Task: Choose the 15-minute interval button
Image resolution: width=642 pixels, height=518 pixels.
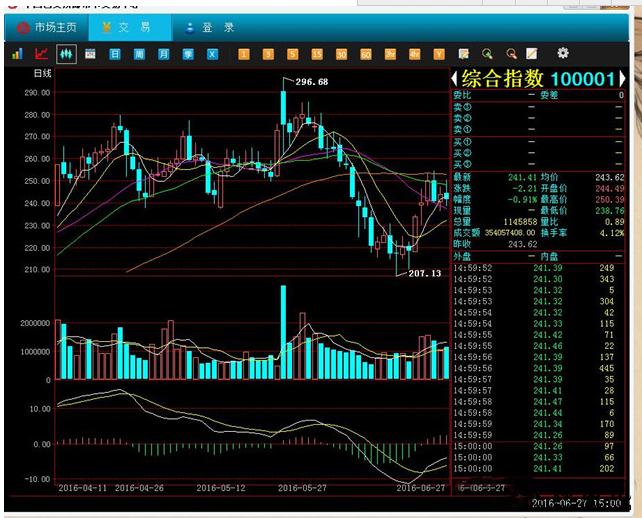Action: pyautogui.click(x=317, y=54)
